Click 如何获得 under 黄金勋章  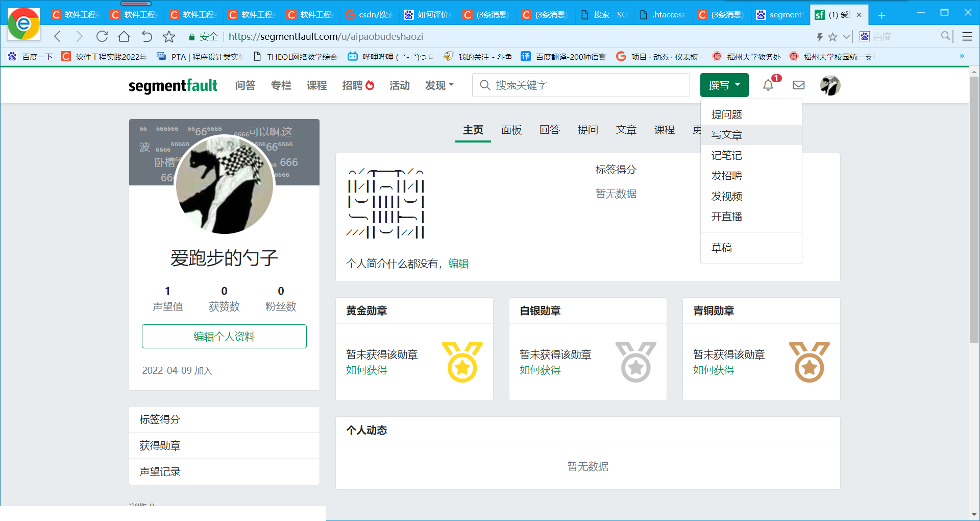(366, 370)
